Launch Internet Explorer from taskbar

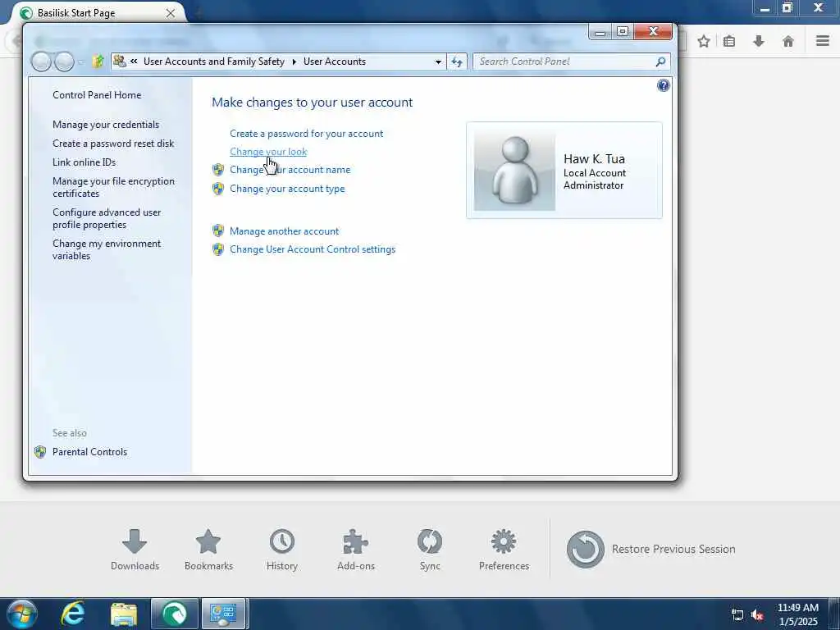[x=73, y=614]
